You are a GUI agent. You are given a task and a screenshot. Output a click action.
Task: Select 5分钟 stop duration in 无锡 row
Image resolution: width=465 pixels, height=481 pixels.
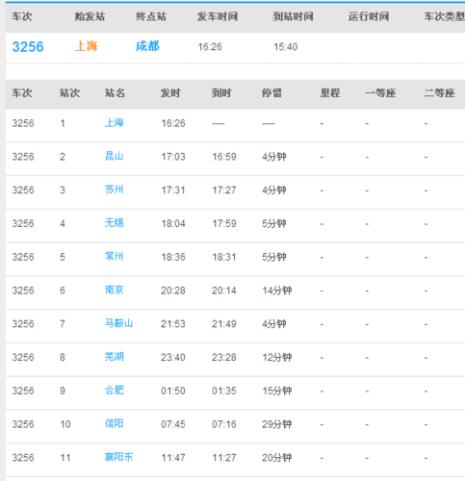(274, 223)
